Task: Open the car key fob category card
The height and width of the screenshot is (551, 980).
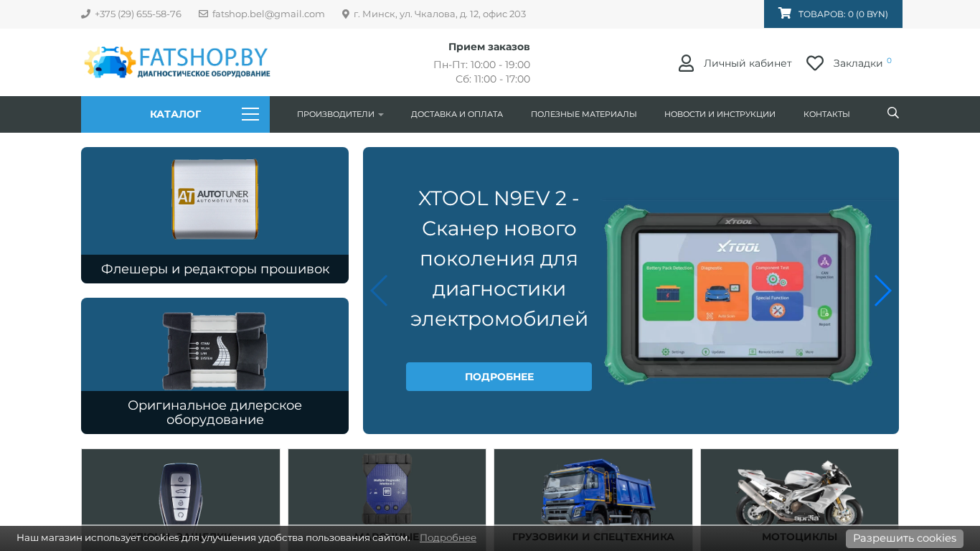Action: point(181,500)
